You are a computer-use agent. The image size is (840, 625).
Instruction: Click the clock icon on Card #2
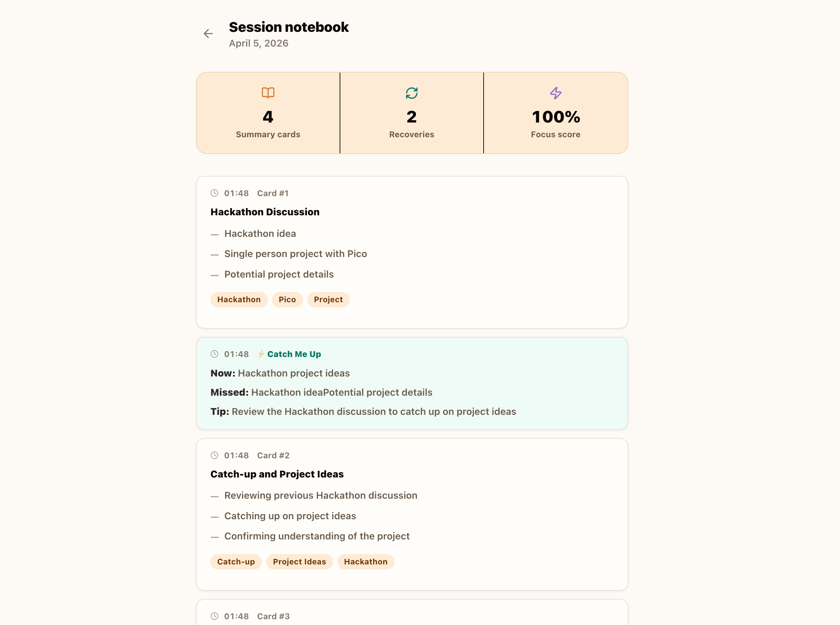click(214, 455)
